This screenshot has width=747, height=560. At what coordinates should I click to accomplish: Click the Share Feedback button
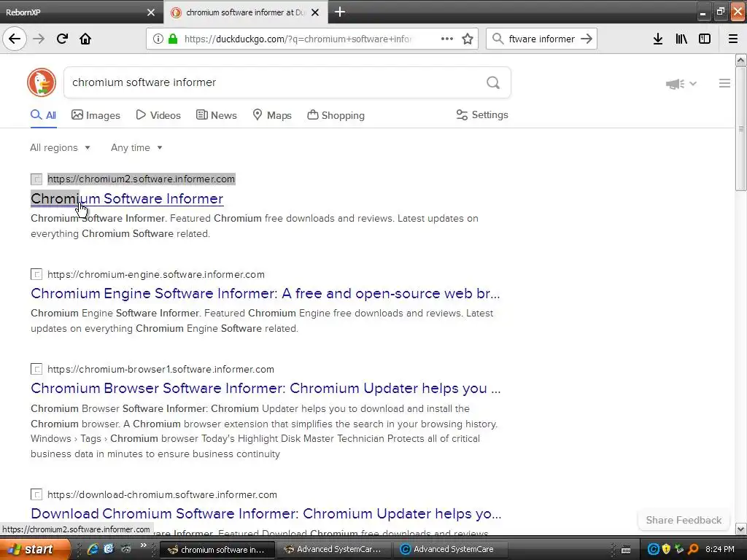pyautogui.click(x=684, y=520)
